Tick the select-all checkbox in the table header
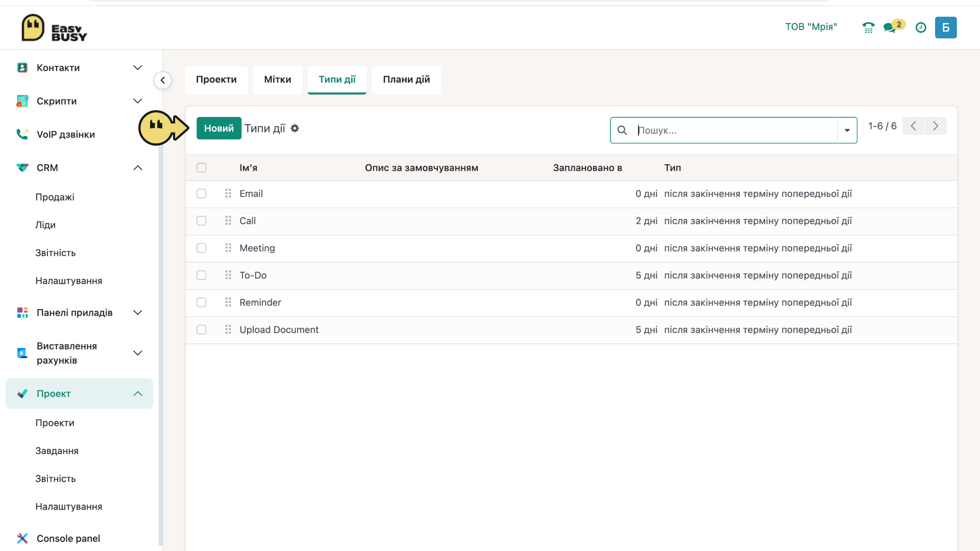This screenshot has height=551, width=980. [x=202, y=168]
